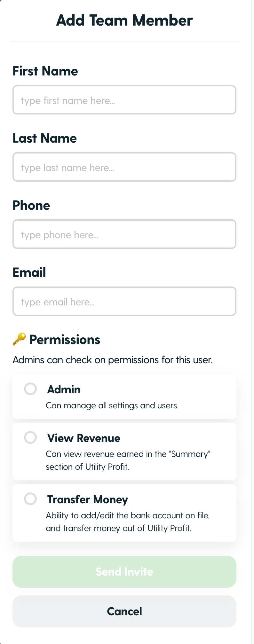Click the key icon beside Permissions

[x=19, y=339]
